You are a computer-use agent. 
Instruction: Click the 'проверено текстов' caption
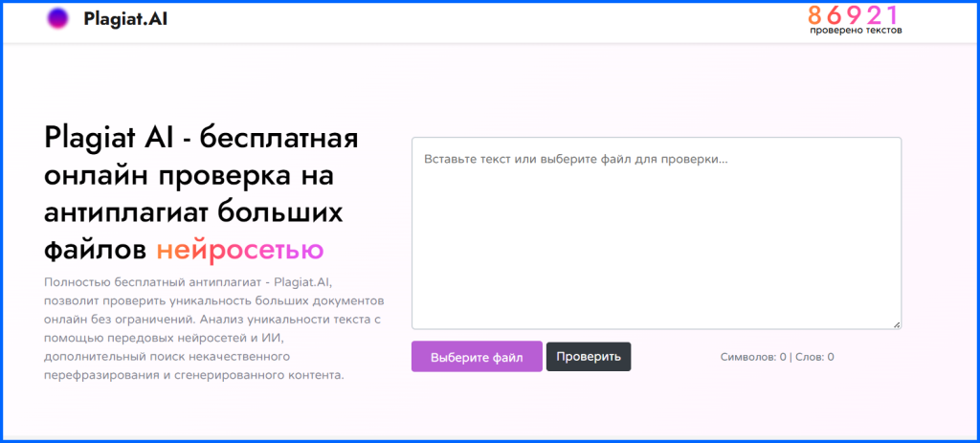coord(856,30)
